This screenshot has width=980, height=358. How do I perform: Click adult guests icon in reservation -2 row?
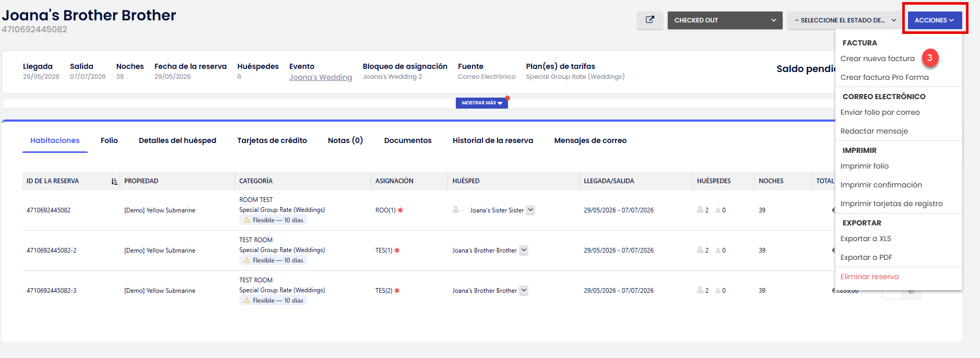click(x=700, y=250)
